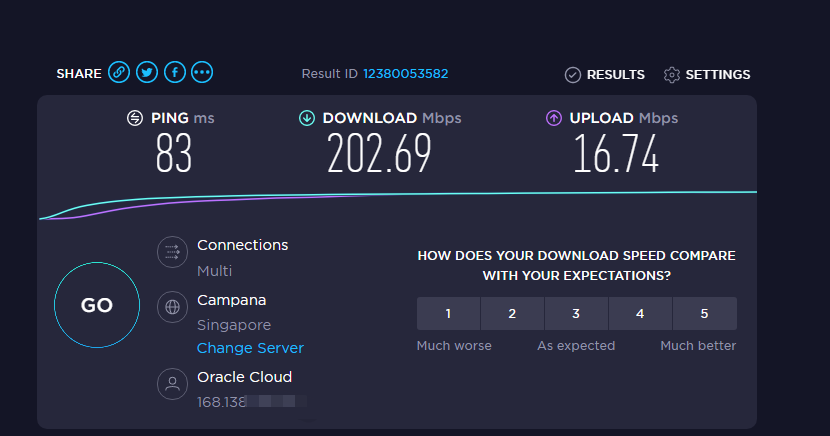
Task: Share result on Facebook
Action: (175, 72)
